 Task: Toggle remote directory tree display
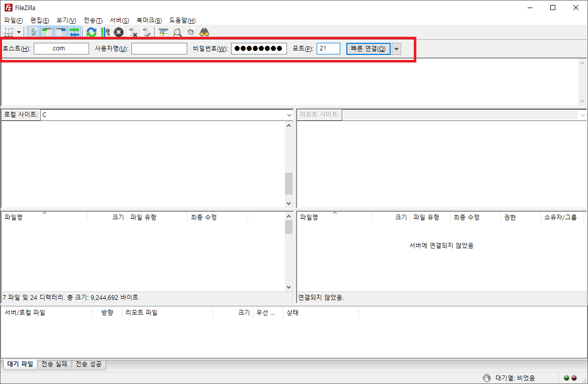pyautogui.click(x=60, y=32)
